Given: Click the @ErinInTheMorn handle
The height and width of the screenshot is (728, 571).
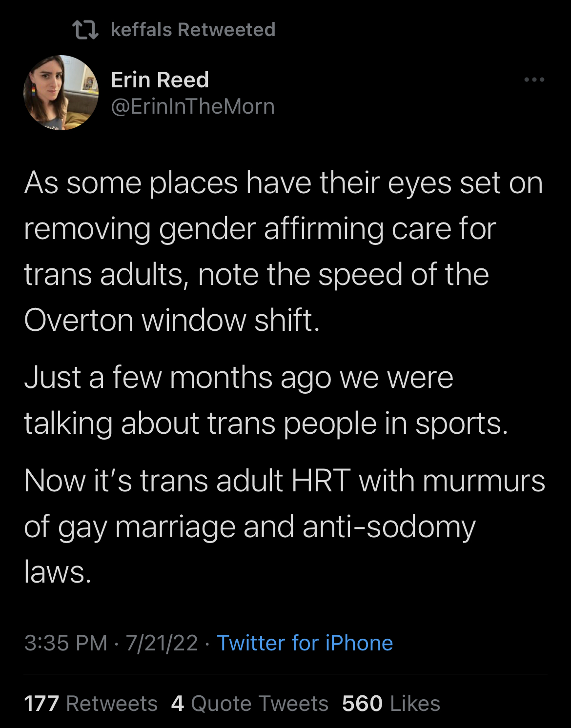Looking at the screenshot, I should (x=193, y=106).
